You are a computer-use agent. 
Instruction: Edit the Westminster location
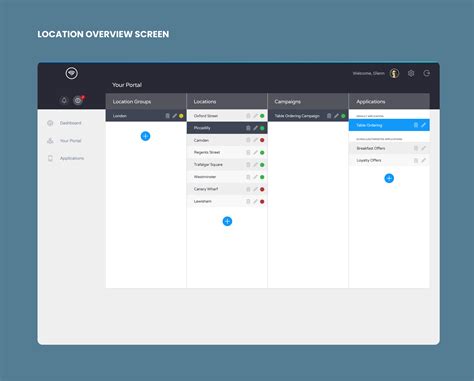click(x=255, y=177)
